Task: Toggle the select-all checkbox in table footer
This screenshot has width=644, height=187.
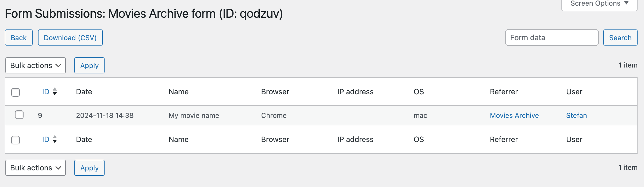Action: pyautogui.click(x=16, y=140)
